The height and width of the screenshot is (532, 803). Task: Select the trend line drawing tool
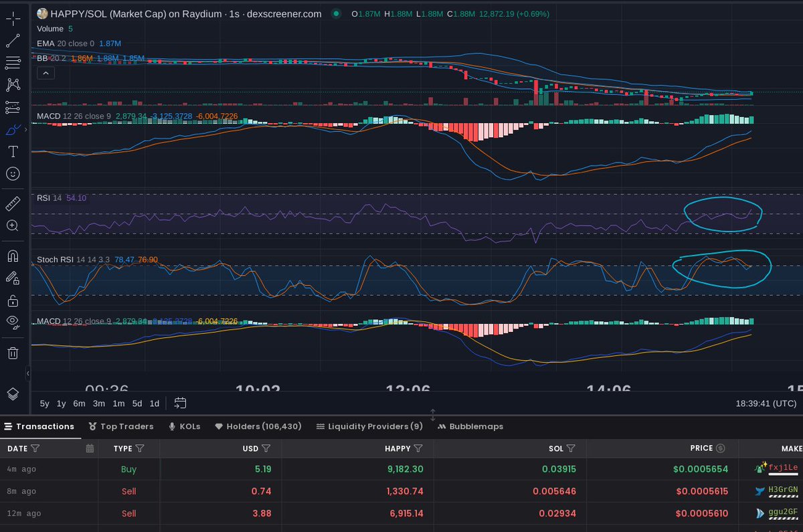coord(13,41)
